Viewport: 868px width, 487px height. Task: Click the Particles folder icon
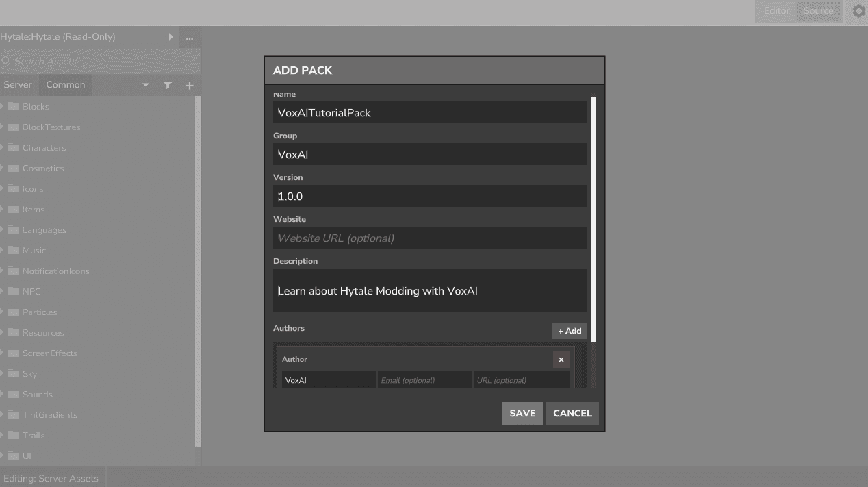click(x=14, y=312)
